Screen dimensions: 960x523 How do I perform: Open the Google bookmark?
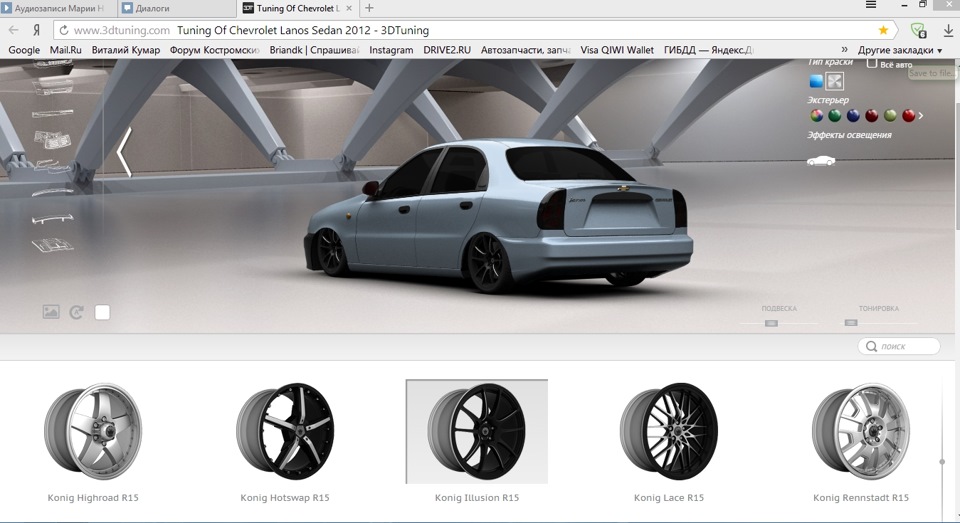pos(24,50)
